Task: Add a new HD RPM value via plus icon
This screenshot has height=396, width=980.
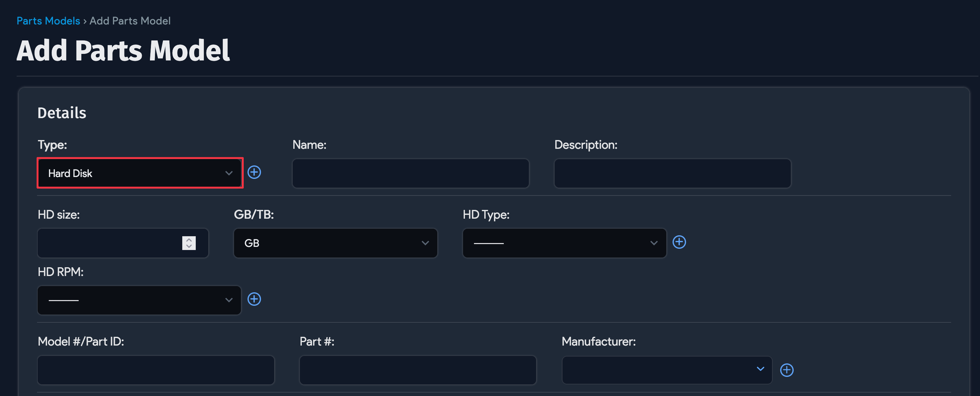Action: 254,300
